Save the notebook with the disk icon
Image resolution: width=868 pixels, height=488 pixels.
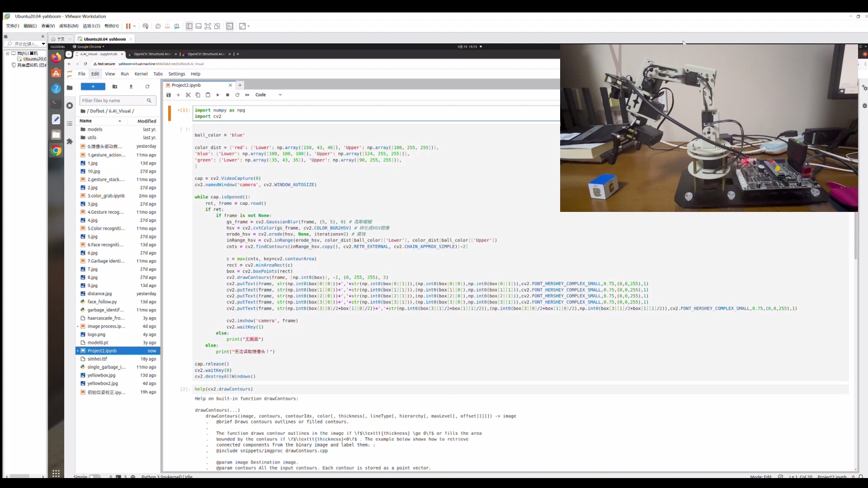coord(169,95)
